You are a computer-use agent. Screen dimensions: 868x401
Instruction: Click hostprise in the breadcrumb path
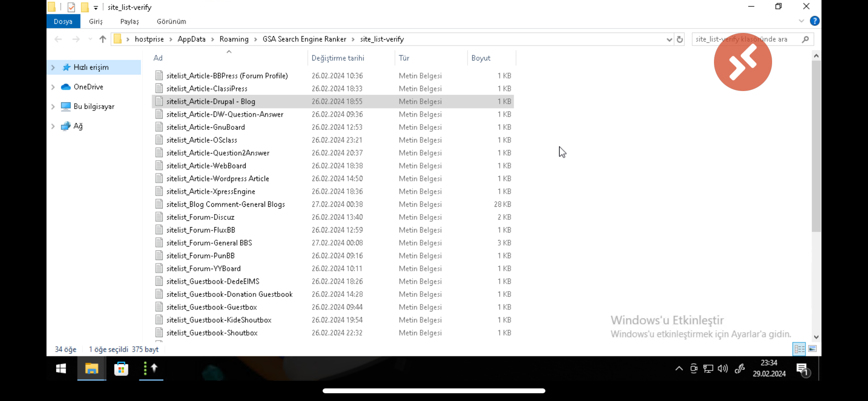[x=149, y=39]
